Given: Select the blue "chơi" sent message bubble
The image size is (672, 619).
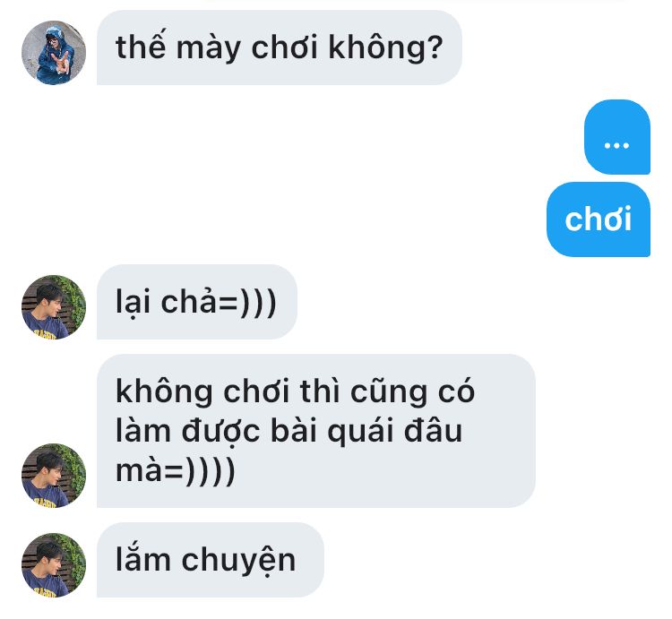Looking at the screenshot, I should pos(599,219).
